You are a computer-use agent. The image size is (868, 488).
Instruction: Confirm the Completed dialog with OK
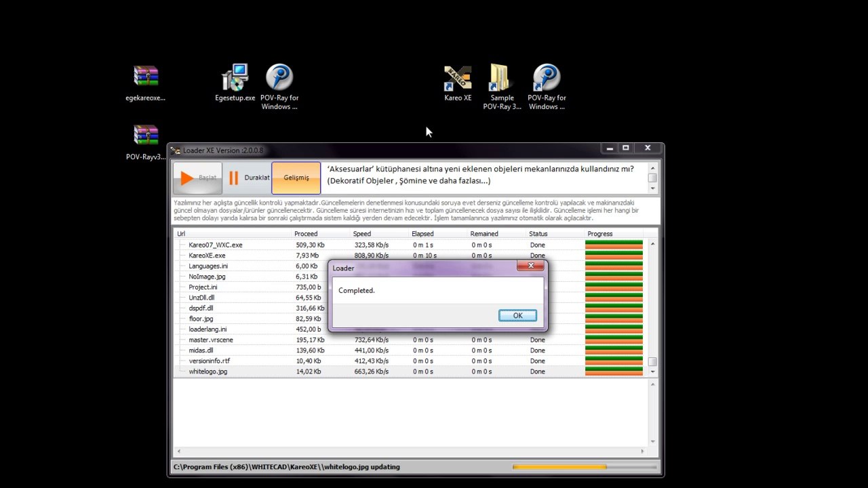[x=517, y=315]
